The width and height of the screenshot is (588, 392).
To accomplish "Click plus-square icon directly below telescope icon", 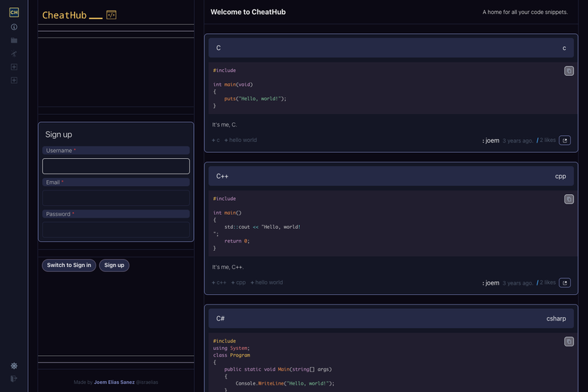I will click(x=14, y=67).
